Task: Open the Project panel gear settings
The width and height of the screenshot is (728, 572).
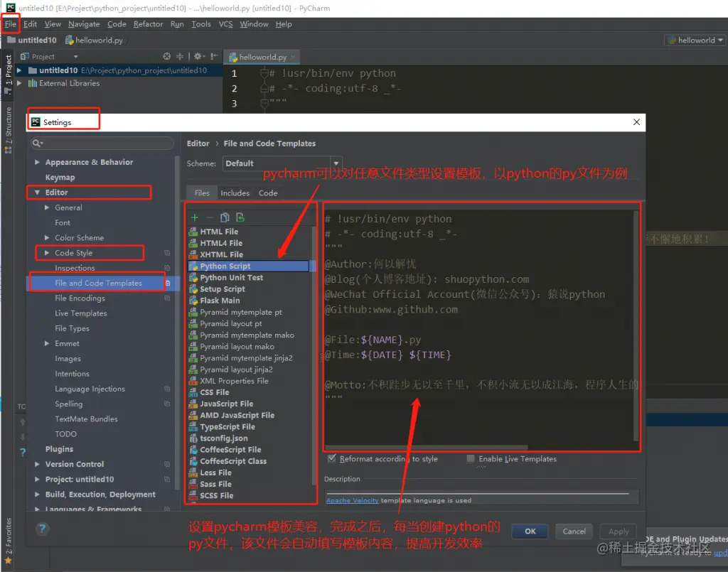Action: [x=199, y=56]
